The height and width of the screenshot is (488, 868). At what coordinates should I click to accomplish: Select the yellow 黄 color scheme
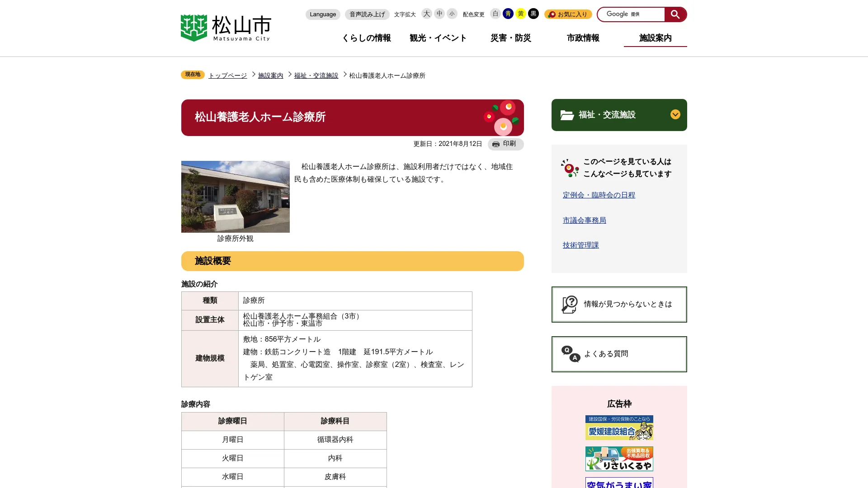520,14
